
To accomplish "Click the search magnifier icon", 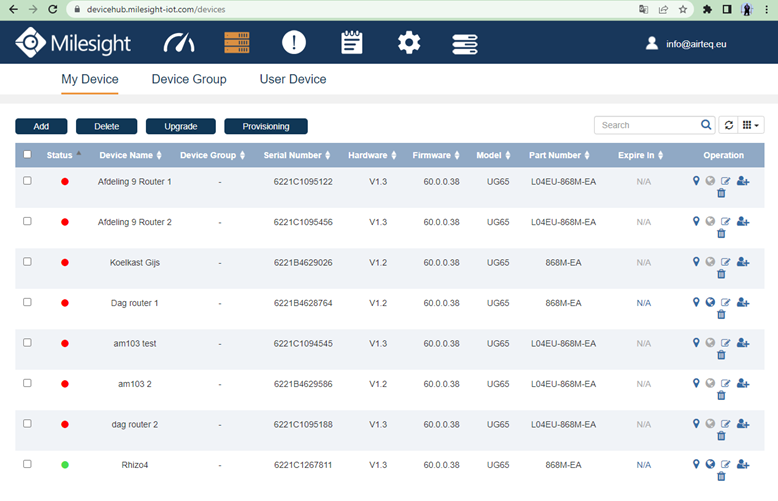I will click(x=706, y=125).
